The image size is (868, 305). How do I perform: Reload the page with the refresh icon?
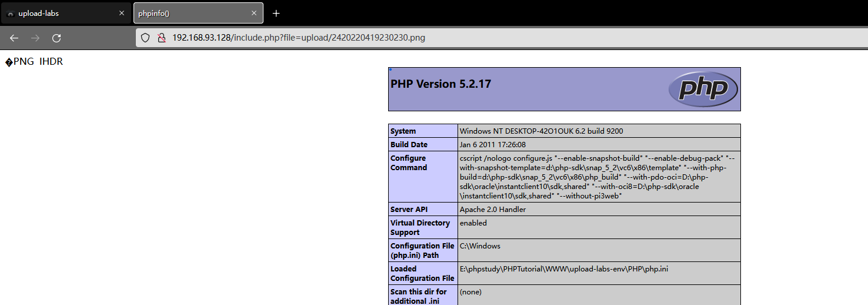56,38
